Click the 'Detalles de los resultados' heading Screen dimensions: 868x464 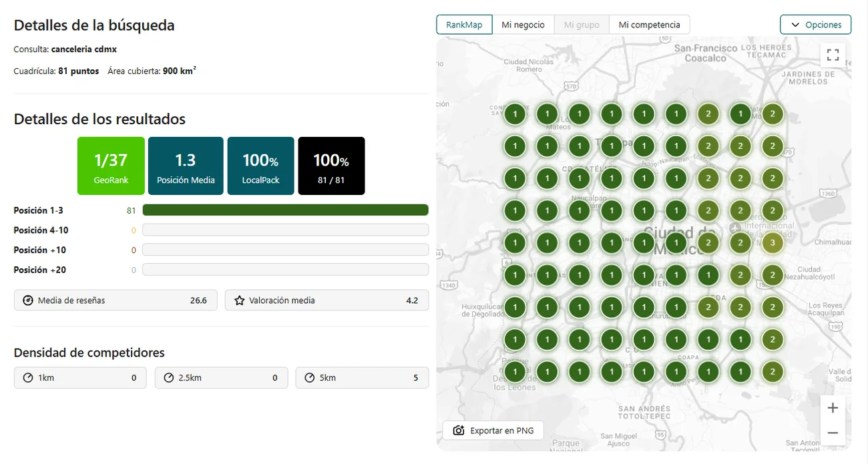99,120
